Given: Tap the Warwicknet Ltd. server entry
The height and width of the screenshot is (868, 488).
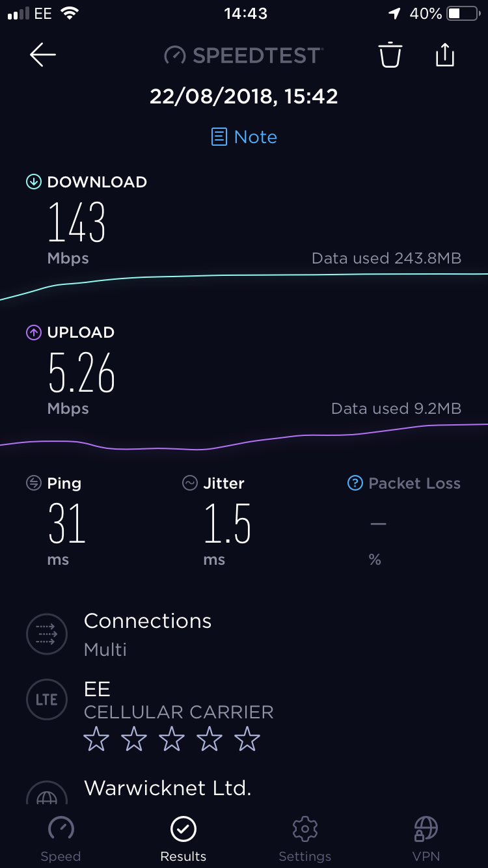Looking at the screenshot, I should pos(167,788).
